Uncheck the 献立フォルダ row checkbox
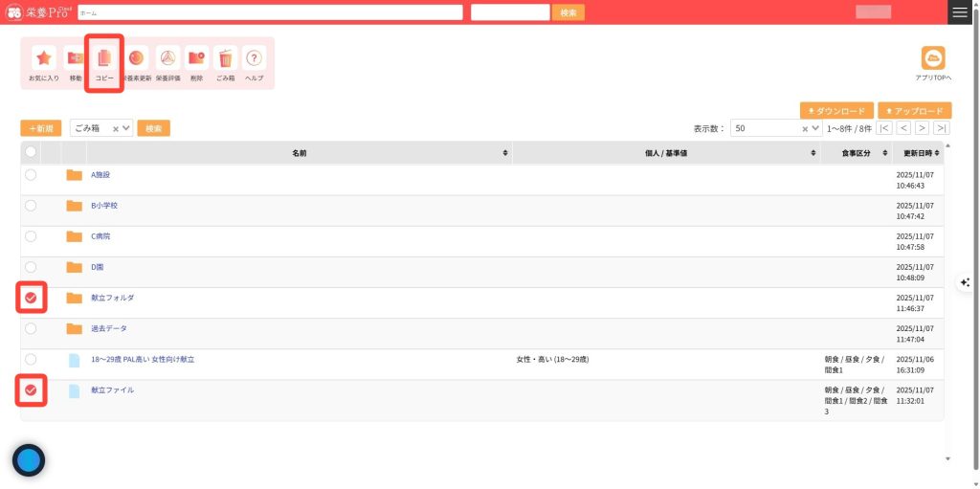This screenshot has height=489, width=980. pyautogui.click(x=31, y=299)
